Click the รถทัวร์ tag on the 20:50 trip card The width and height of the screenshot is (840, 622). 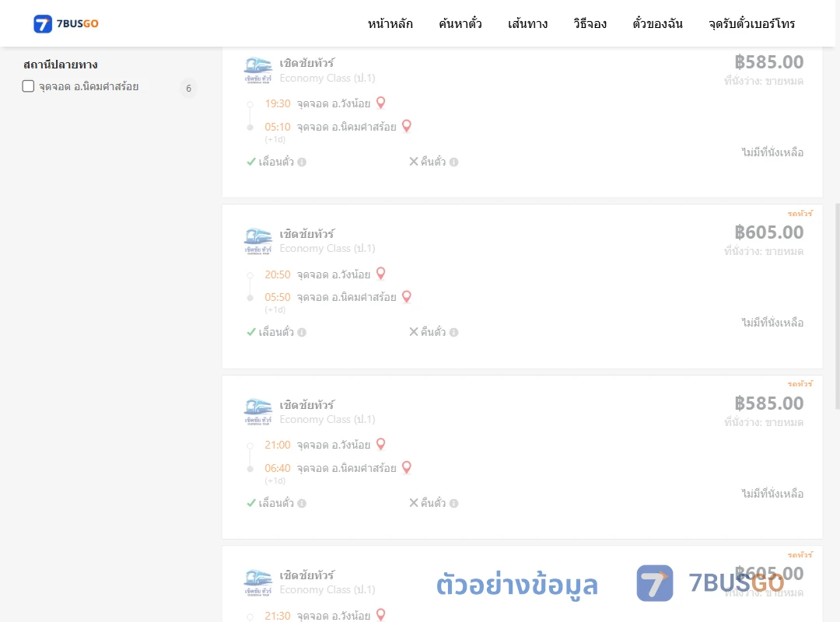800,213
